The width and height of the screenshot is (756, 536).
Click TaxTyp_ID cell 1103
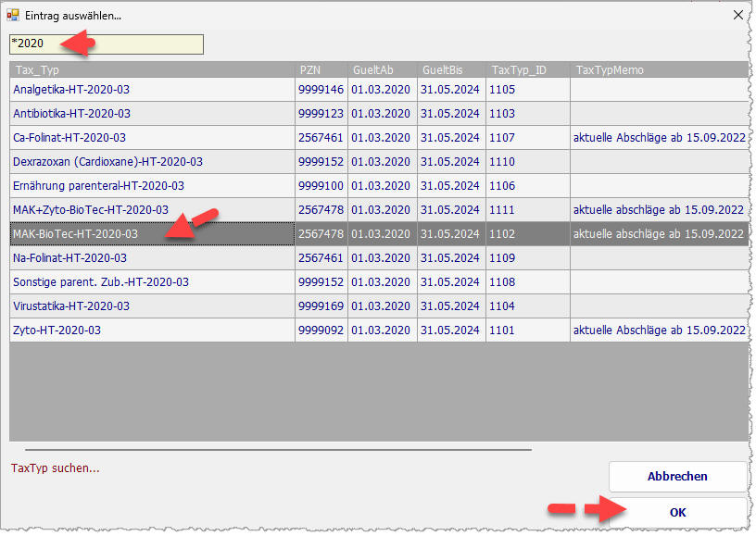(x=528, y=114)
